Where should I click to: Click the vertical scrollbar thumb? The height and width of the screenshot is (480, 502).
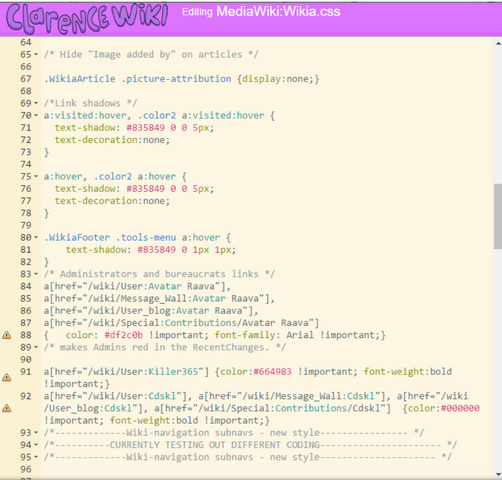[x=498, y=216]
